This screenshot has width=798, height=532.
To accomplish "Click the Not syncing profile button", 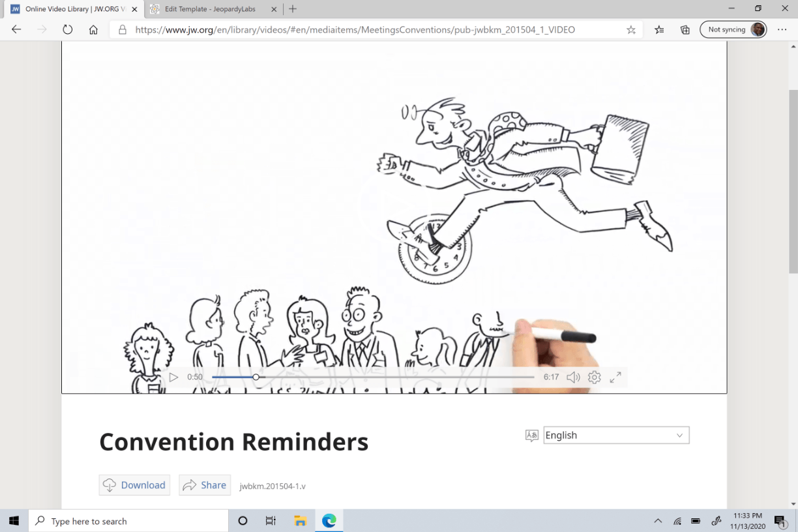I will (733, 29).
